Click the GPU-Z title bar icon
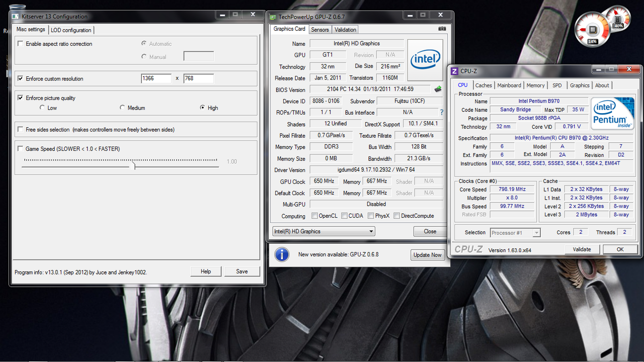 [273, 17]
